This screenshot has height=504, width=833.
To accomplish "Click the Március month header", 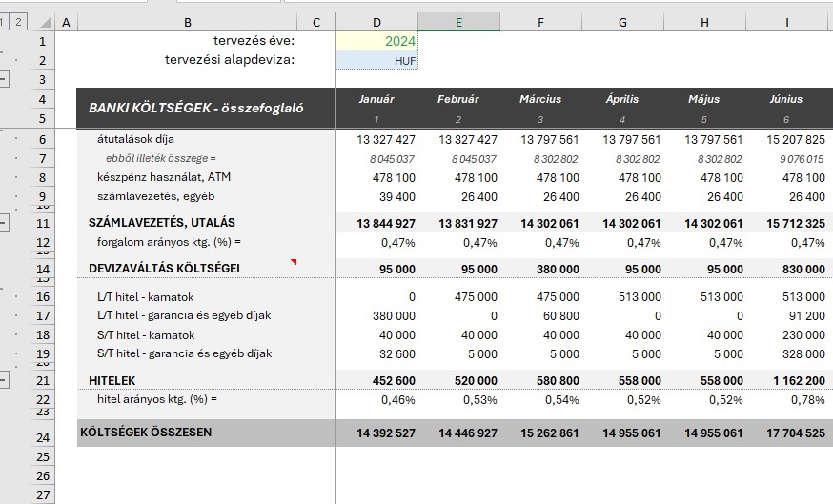I will point(540,99).
